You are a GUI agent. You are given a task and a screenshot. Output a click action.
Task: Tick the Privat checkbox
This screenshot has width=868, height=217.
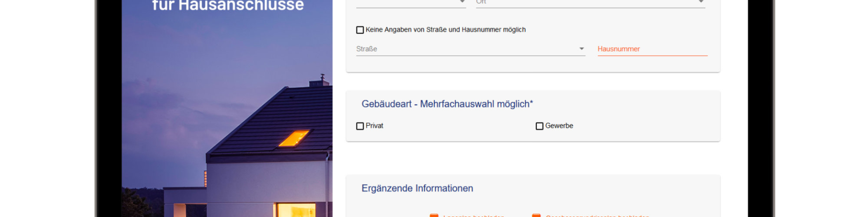[360, 126]
